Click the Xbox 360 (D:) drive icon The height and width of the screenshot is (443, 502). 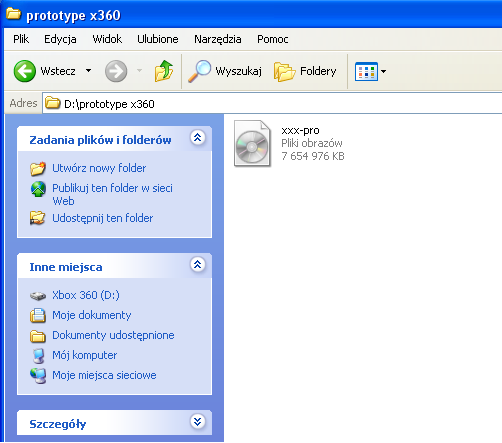(38, 296)
